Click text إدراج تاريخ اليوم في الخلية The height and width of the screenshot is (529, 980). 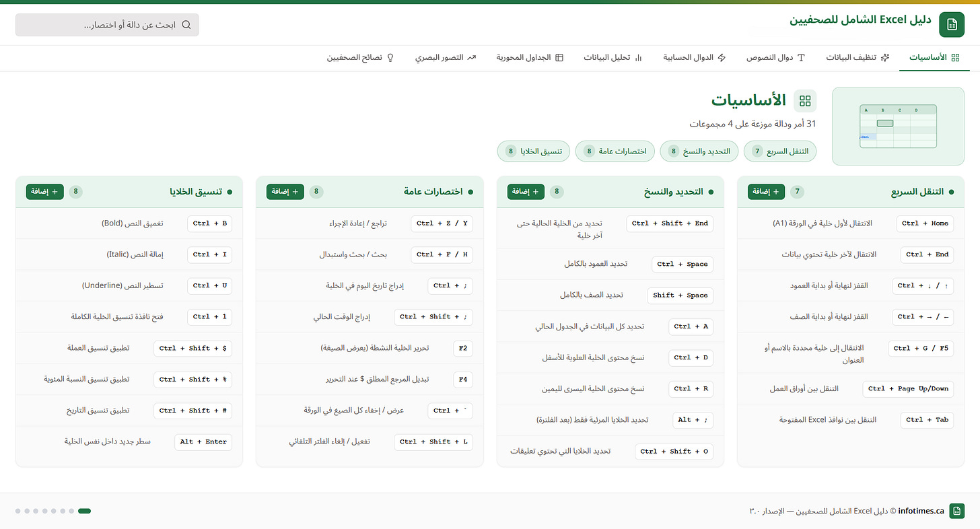tap(365, 286)
